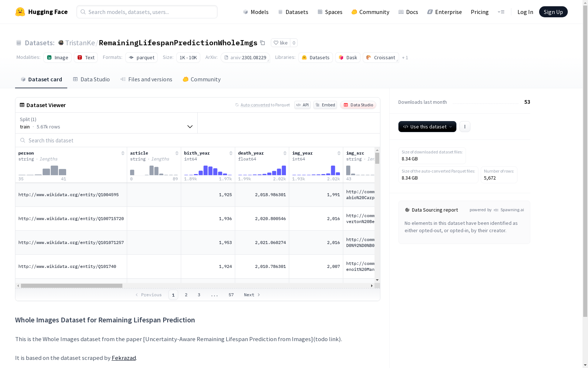
Task: Select the Dask library tag
Action: point(348,57)
